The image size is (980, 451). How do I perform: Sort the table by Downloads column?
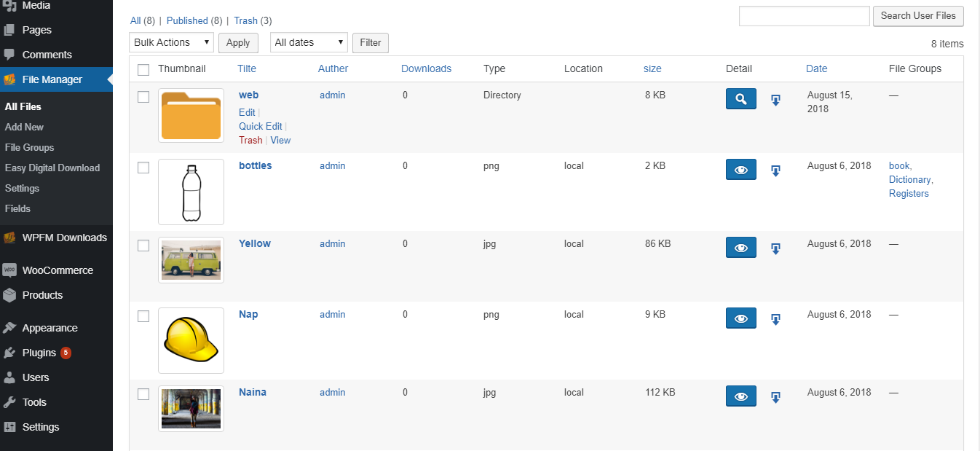click(426, 68)
